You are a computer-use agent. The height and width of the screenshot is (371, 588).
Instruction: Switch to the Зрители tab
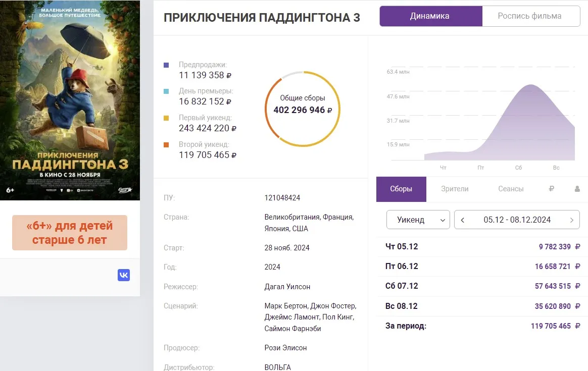pyautogui.click(x=455, y=189)
